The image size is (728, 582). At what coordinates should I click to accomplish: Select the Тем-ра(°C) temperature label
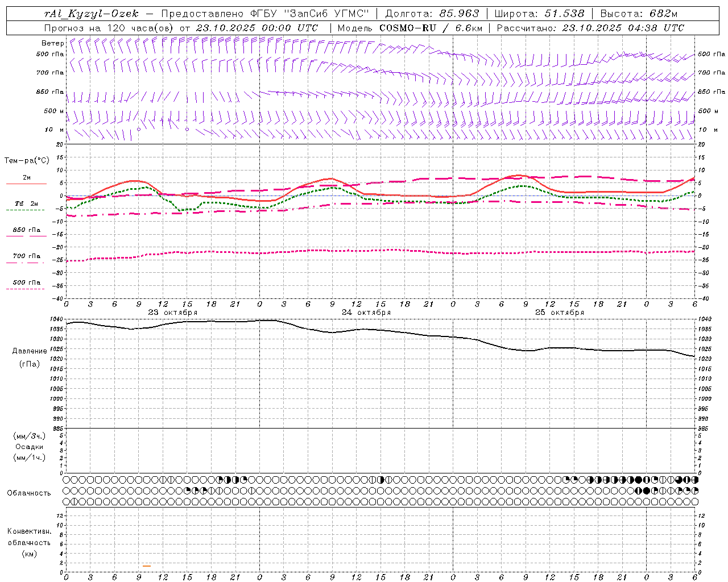click(27, 161)
